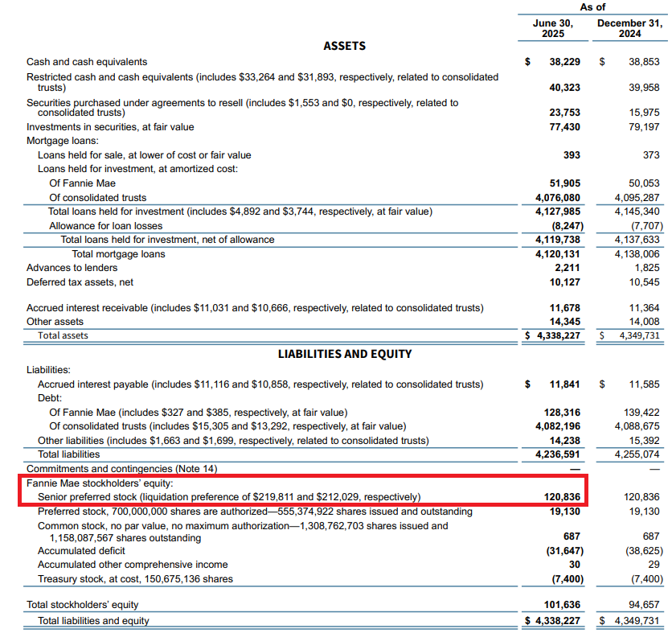
Task: Click 'Total liabilities' label
Action: point(68,454)
